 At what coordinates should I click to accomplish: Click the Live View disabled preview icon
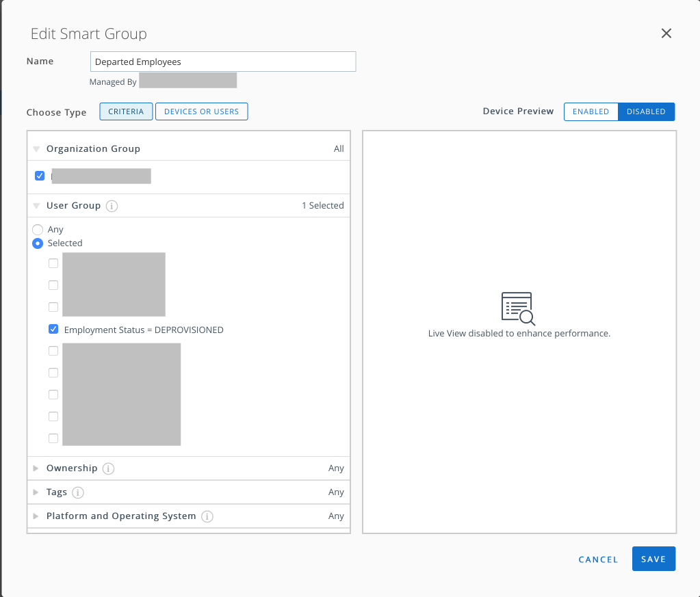(x=518, y=308)
